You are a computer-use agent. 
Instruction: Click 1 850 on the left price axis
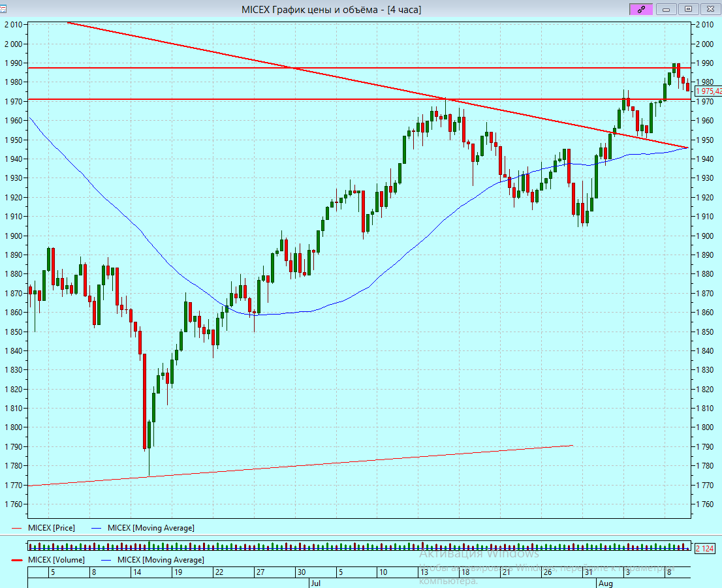(13, 332)
